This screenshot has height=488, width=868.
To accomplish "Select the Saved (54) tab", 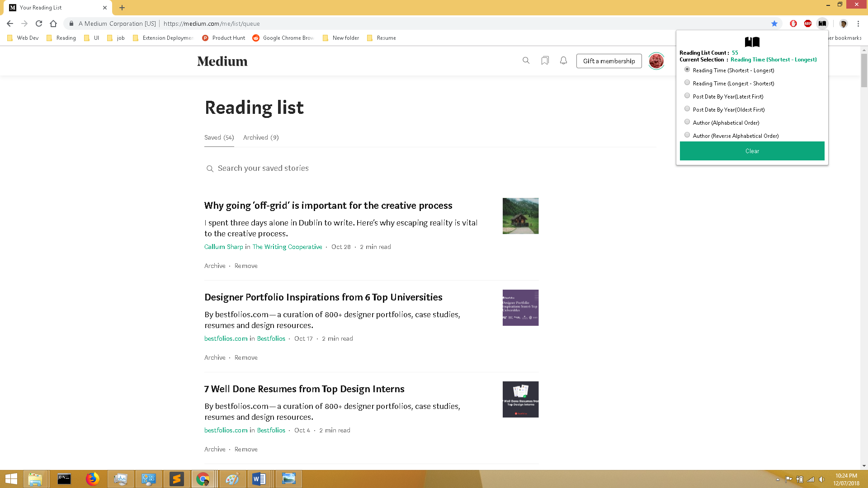I will pyautogui.click(x=219, y=137).
